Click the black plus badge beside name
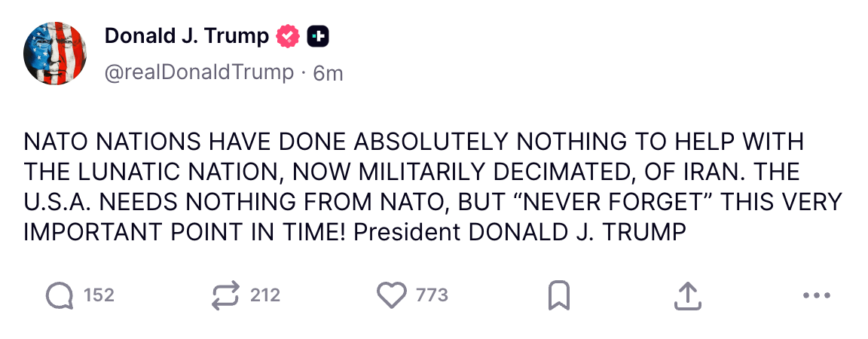Screen dimensions: 868x339 [318, 35]
